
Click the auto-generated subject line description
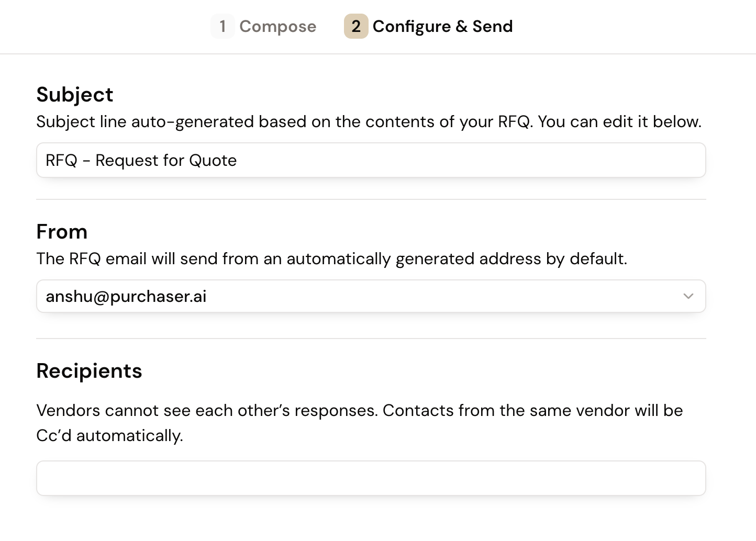point(369,122)
